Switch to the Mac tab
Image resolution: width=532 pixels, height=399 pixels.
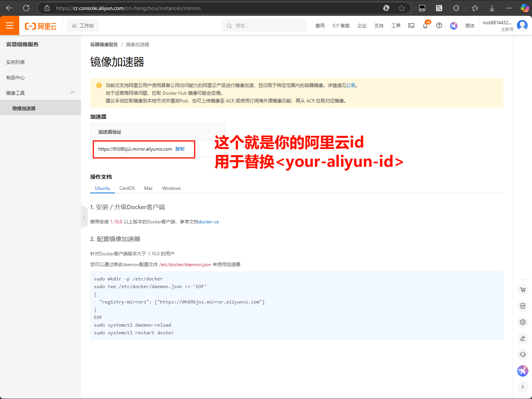coord(148,188)
